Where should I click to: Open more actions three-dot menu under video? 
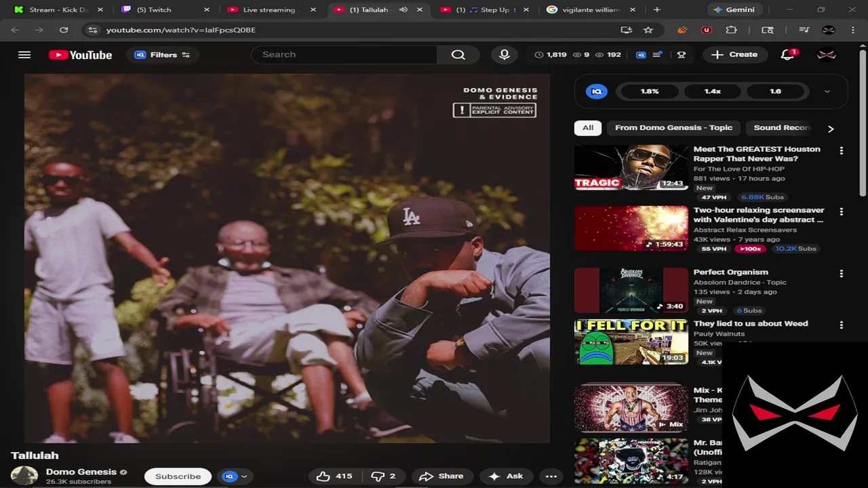[551, 476]
